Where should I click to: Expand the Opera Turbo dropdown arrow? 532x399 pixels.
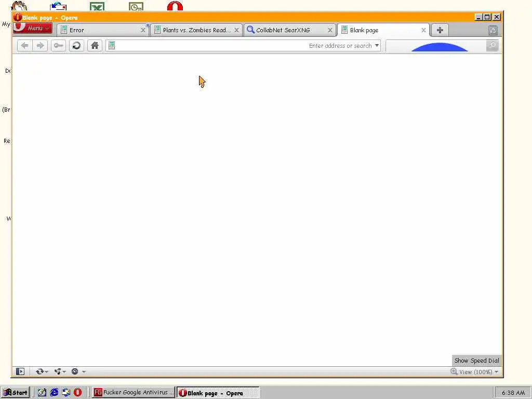click(x=84, y=372)
